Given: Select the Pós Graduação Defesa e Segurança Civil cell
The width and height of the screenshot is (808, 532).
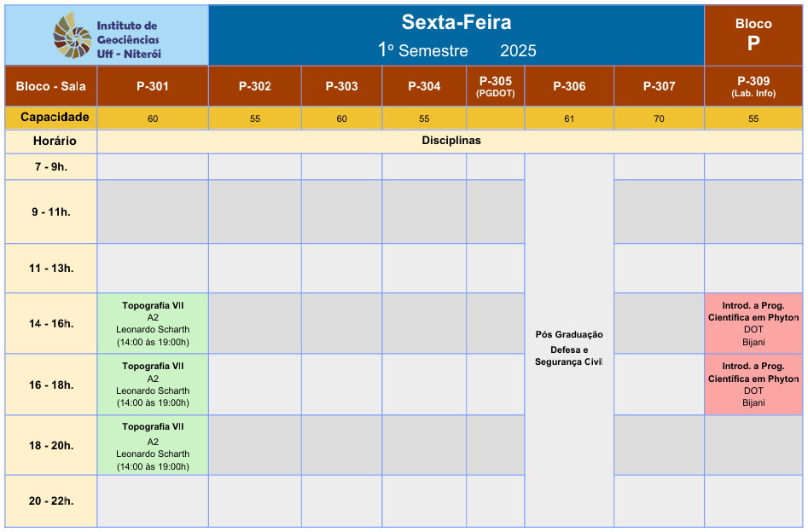Looking at the screenshot, I should pyautogui.click(x=569, y=340).
